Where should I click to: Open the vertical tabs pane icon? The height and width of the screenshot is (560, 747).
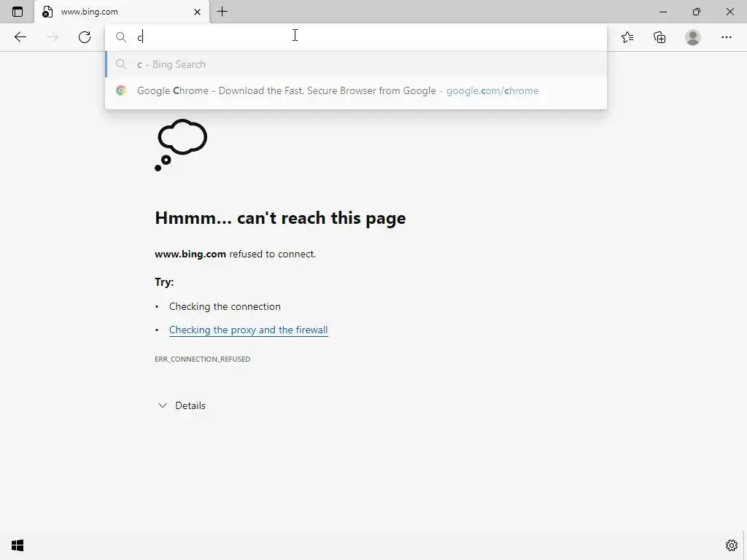click(x=18, y=12)
